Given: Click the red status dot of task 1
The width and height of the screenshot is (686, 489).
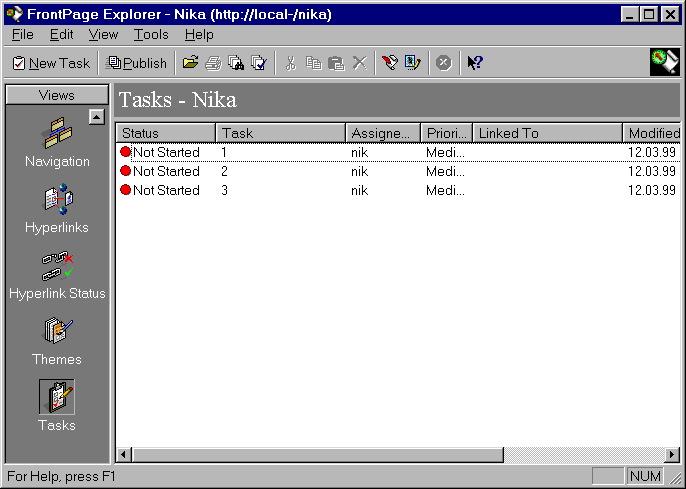Looking at the screenshot, I should pyautogui.click(x=126, y=152).
